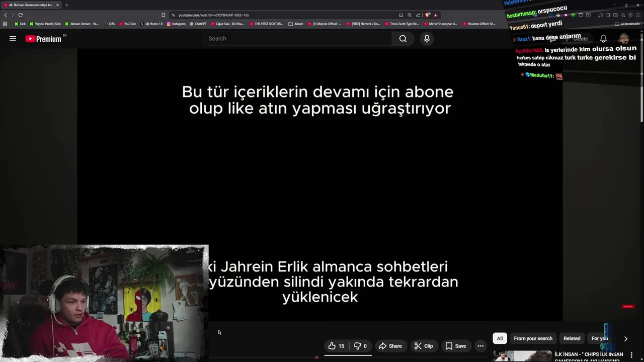
Task: Open YouTube notifications bell
Action: point(603,39)
